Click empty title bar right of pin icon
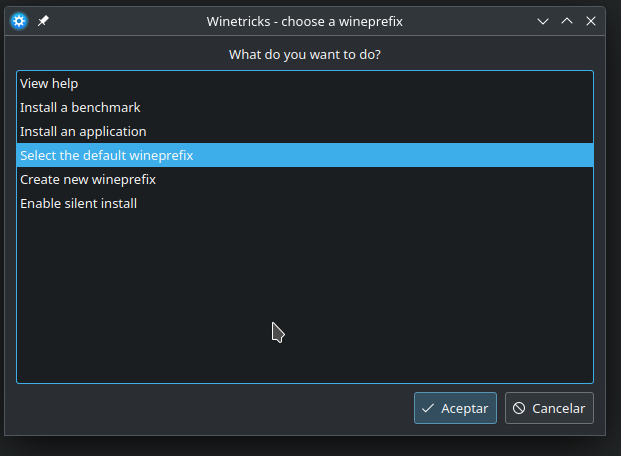621x456 pixels. (x=120, y=20)
